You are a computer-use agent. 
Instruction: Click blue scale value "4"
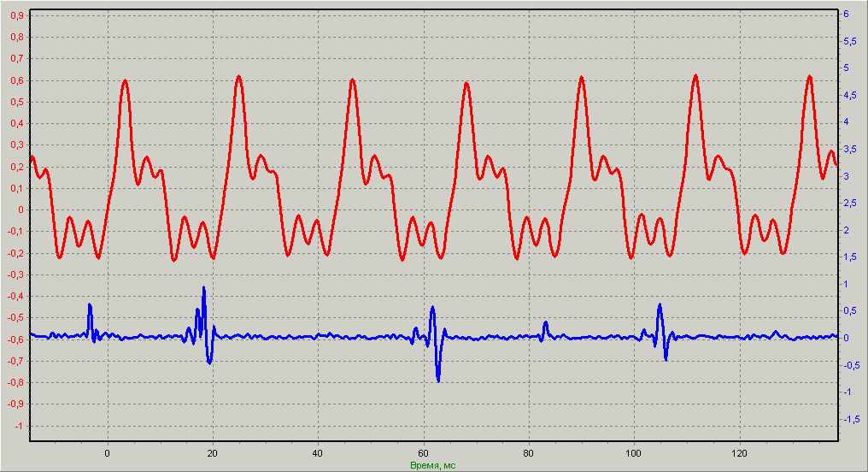(846, 122)
